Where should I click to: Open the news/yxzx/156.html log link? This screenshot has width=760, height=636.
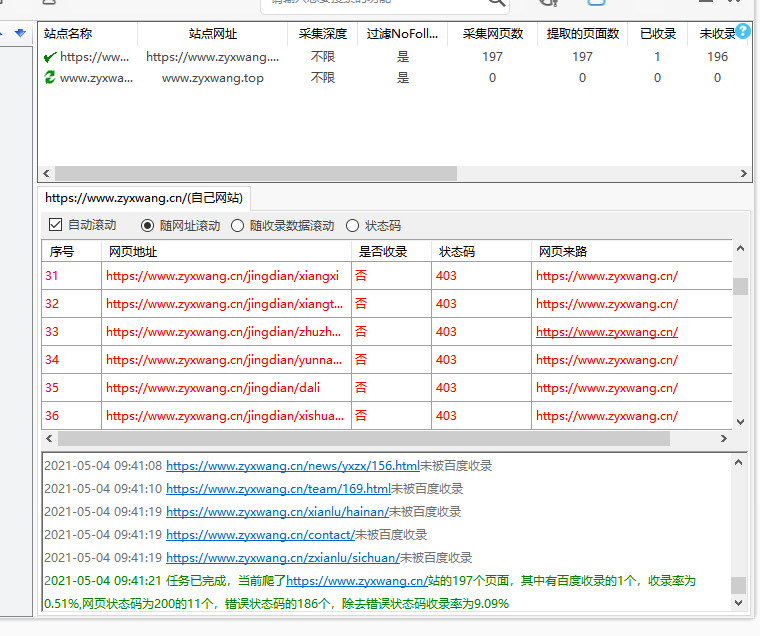(292, 466)
